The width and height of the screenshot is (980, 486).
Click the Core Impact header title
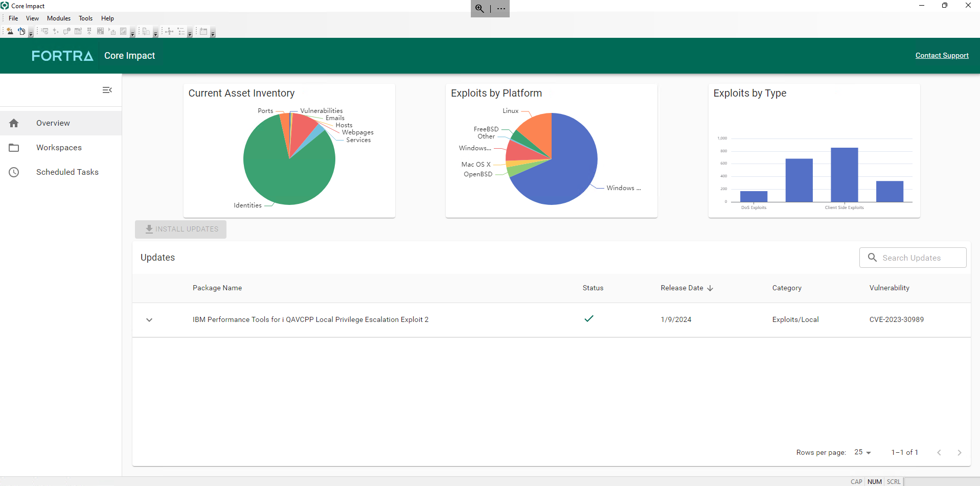[x=129, y=56]
